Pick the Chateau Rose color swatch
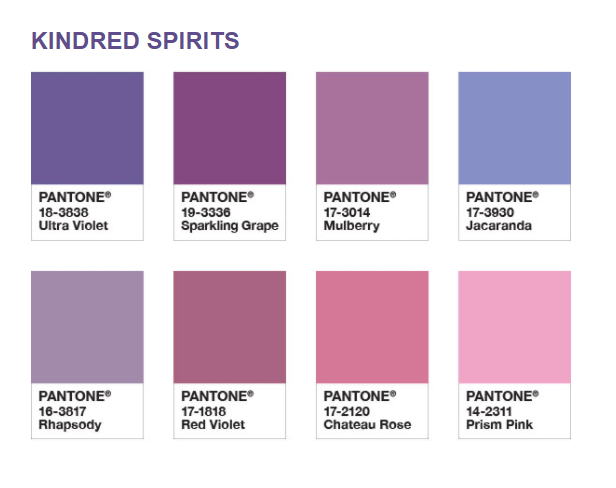 (x=372, y=327)
